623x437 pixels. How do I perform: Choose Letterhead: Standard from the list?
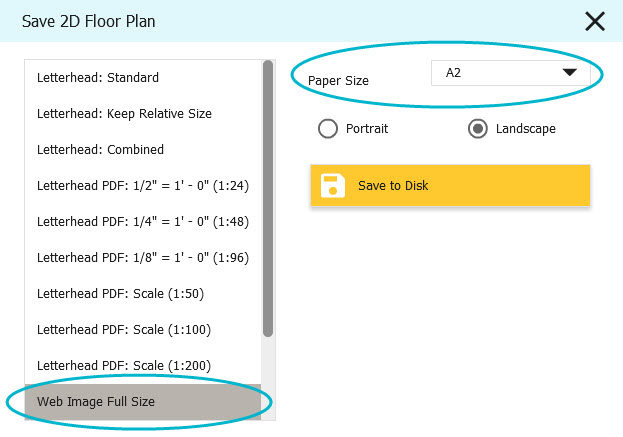coord(143,78)
